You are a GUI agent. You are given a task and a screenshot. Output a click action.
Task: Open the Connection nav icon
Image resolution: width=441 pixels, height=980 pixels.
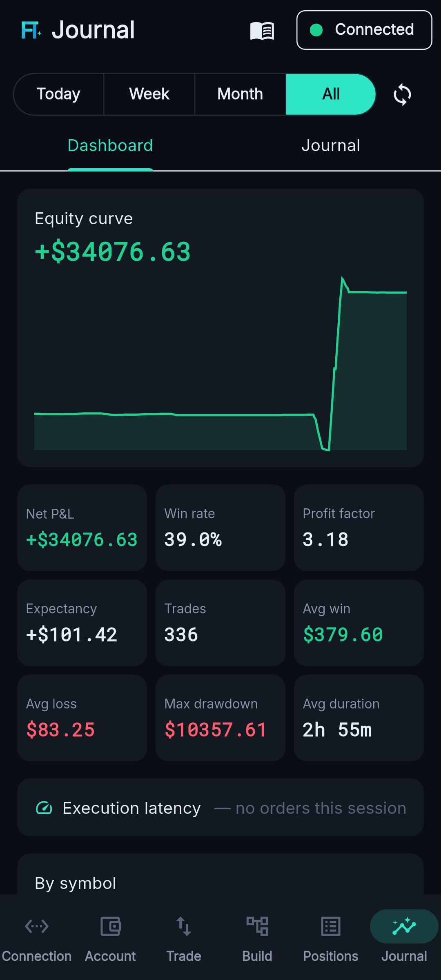click(37, 926)
